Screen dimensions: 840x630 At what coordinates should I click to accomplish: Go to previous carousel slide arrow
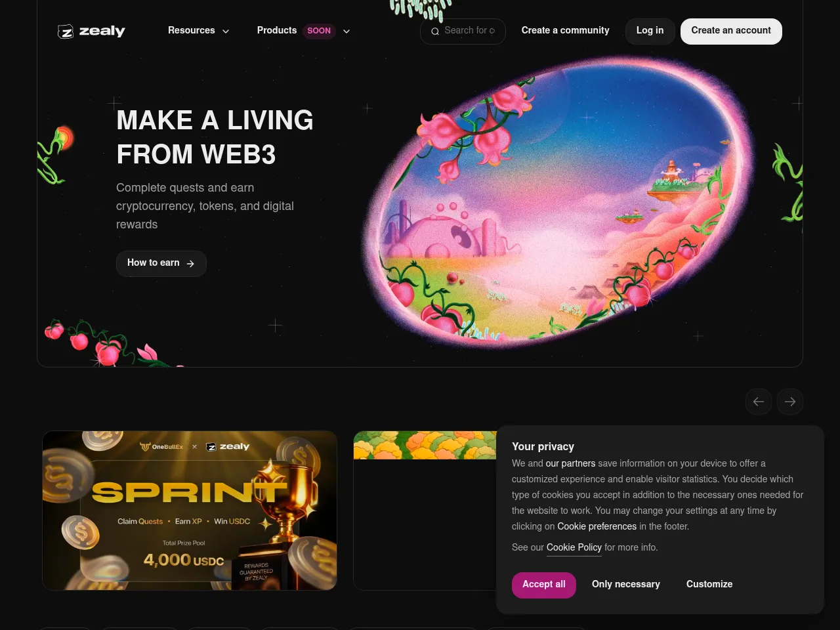pos(759,402)
